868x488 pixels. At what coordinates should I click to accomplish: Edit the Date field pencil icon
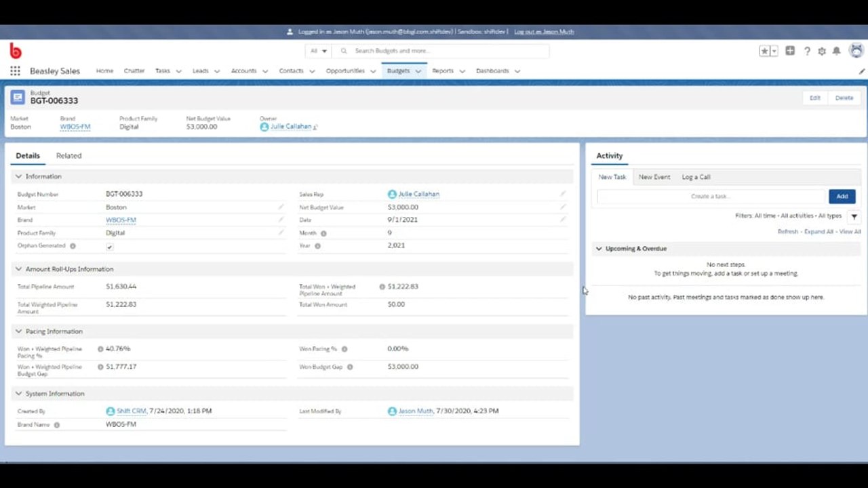click(x=562, y=220)
